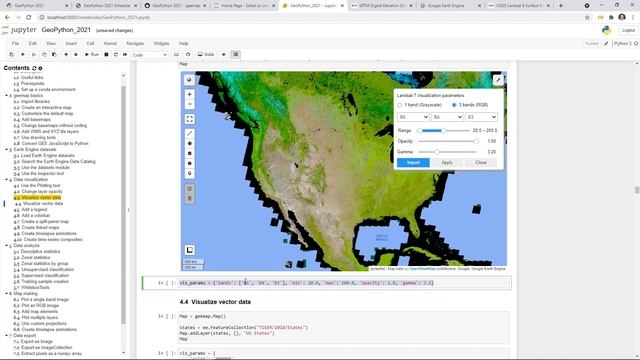The width and height of the screenshot is (640, 360).
Task: Click the Gamma slider handle
Action: coord(437,152)
